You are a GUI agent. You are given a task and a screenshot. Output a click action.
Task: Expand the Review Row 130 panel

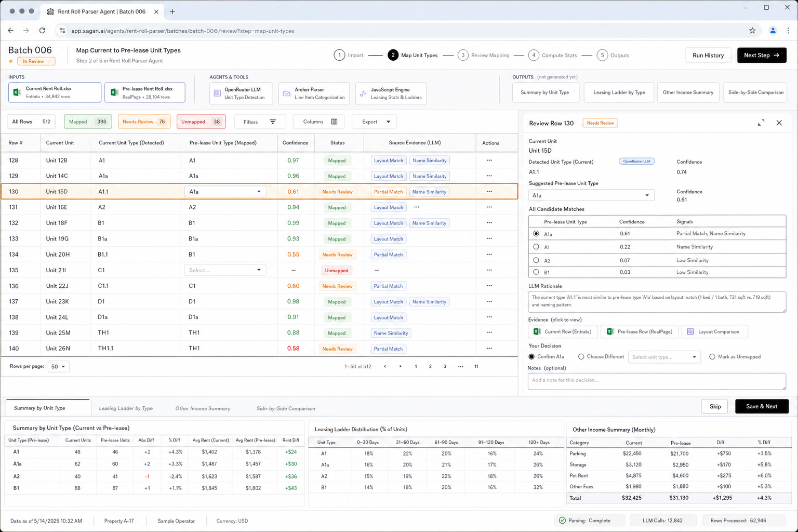click(761, 123)
